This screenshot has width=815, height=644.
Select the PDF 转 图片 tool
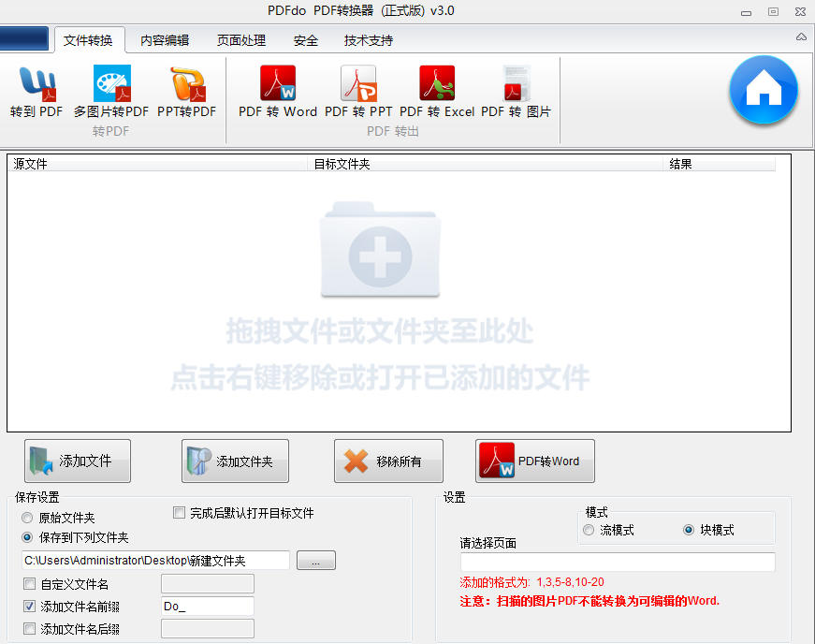[x=516, y=92]
